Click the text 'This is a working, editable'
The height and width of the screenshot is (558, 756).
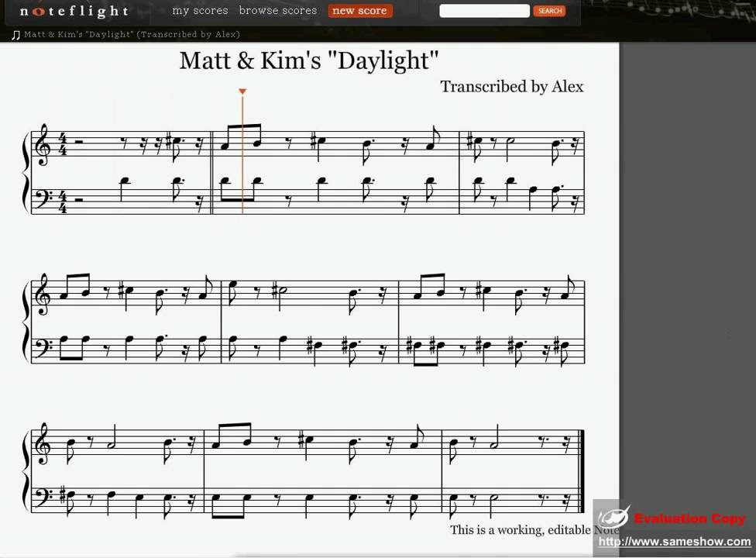pos(521,530)
